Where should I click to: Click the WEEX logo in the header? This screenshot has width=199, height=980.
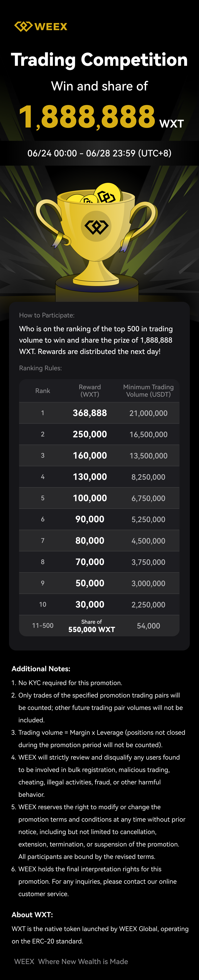[41, 27]
